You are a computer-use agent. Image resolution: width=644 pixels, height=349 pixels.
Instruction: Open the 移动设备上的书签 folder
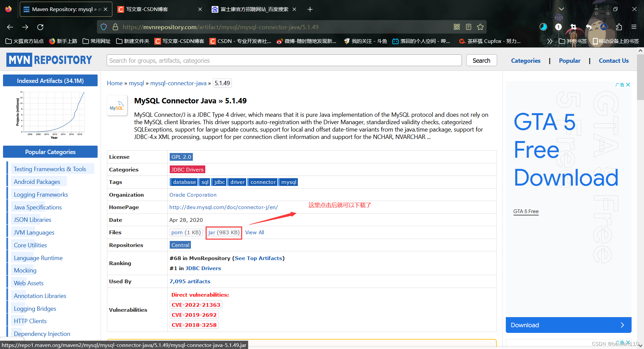[616, 41]
